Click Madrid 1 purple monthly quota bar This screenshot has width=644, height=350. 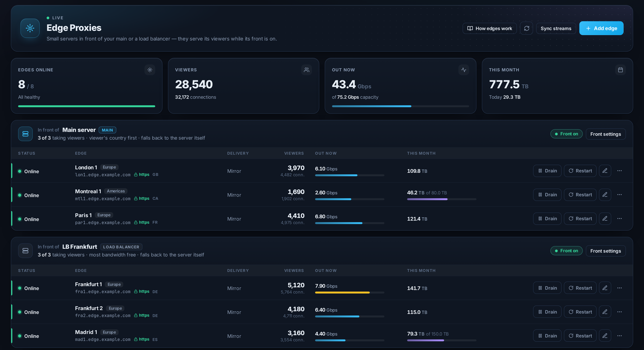point(442,340)
